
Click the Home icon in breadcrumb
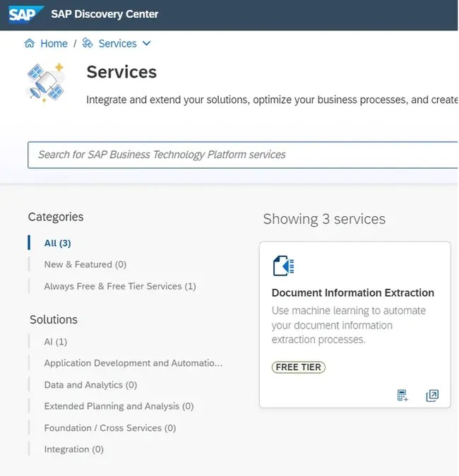click(x=30, y=44)
